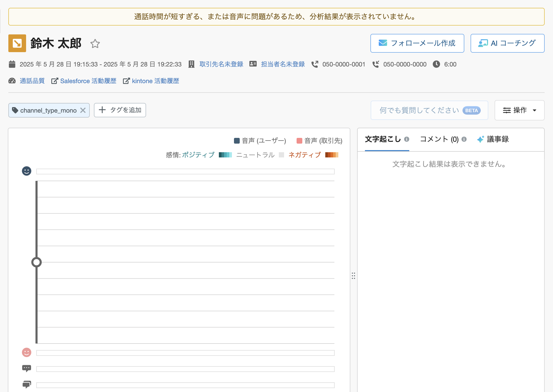Switch to the コメント (0) tab
Screen dimensions: 553x392
tap(439, 139)
